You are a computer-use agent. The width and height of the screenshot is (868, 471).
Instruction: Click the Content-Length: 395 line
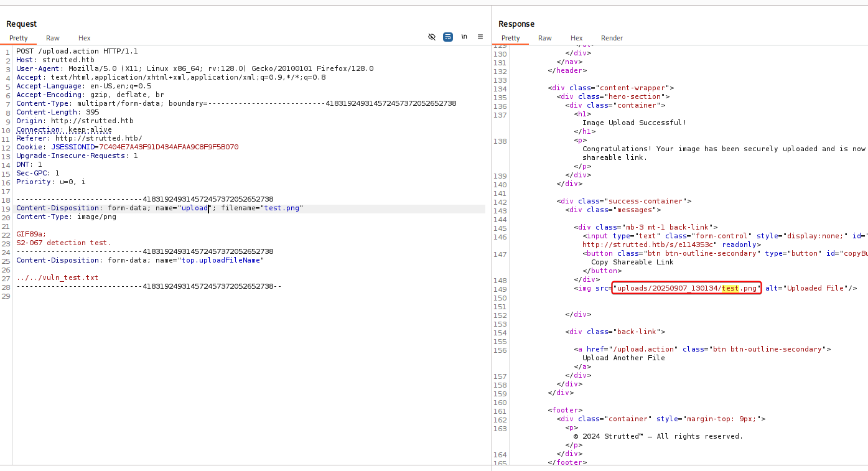[58, 112]
